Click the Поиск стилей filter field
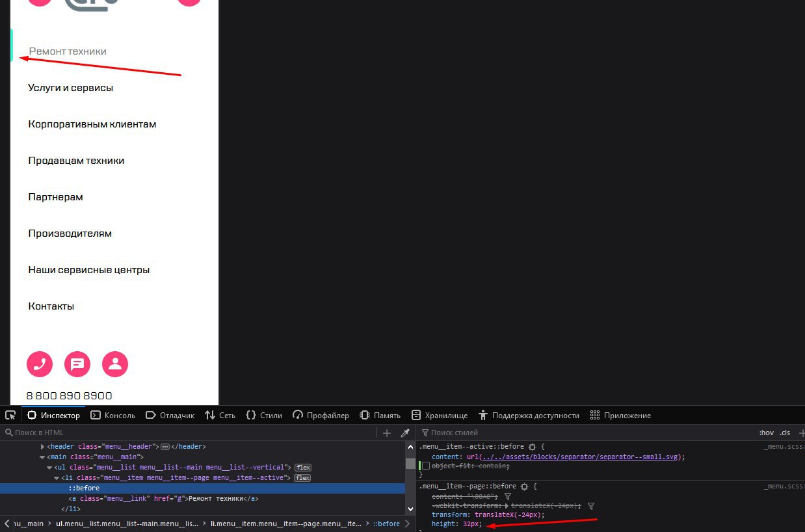Viewport: 805px width, 532px height. pos(585,432)
